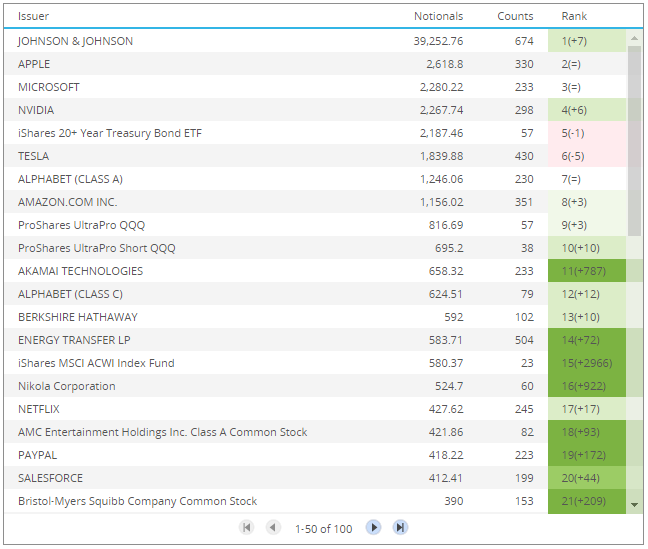Select the SALESFORCE issuer name

tap(50, 478)
